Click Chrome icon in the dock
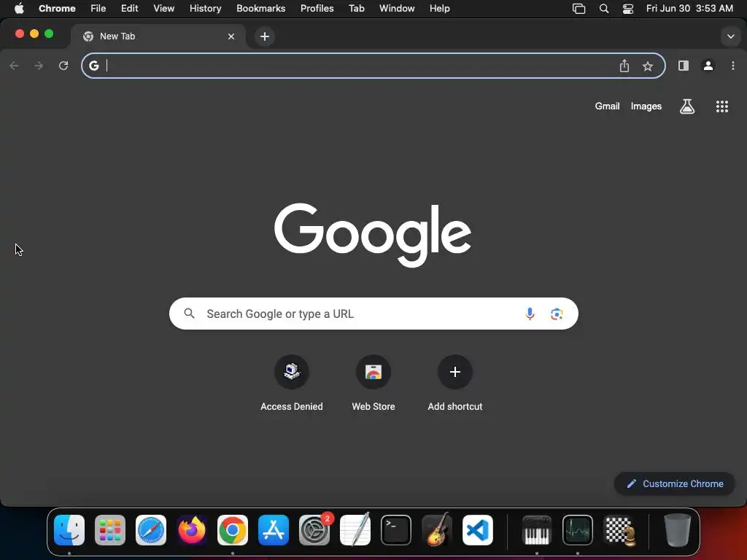The height and width of the screenshot is (560, 747). [x=233, y=530]
